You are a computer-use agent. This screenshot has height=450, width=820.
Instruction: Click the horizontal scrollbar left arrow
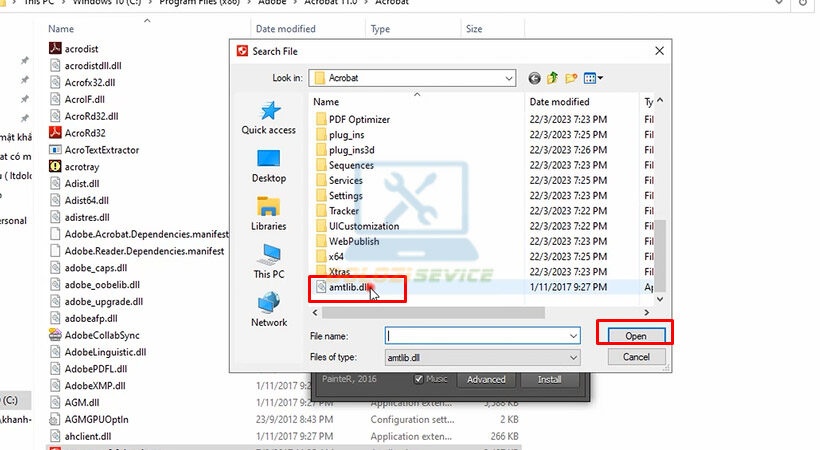[x=315, y=312]
